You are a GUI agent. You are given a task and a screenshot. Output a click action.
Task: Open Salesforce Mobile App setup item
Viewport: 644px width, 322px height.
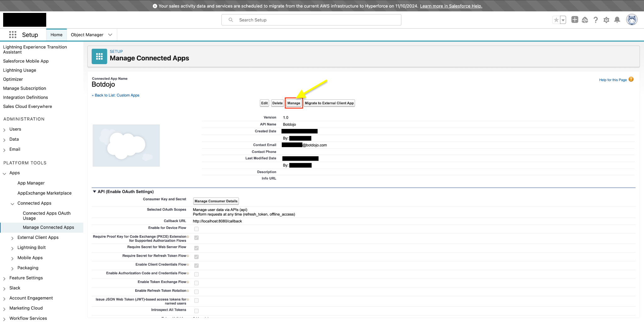coord(26,61)
